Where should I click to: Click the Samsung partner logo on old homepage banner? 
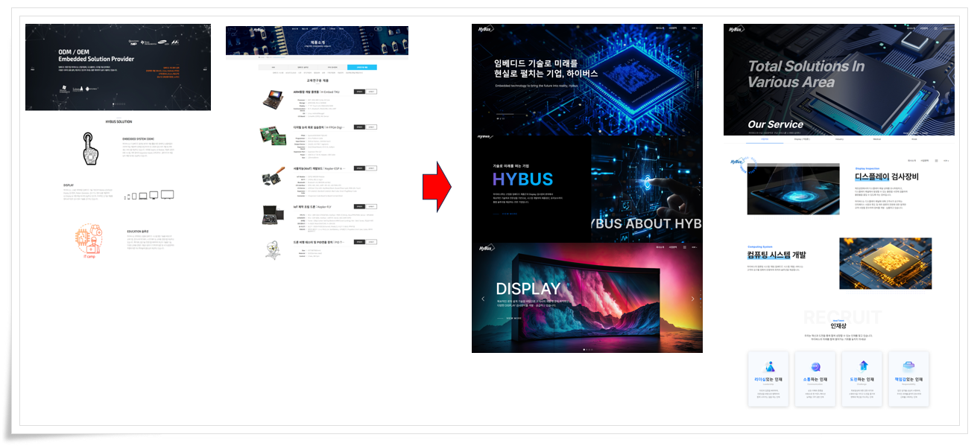162,42
